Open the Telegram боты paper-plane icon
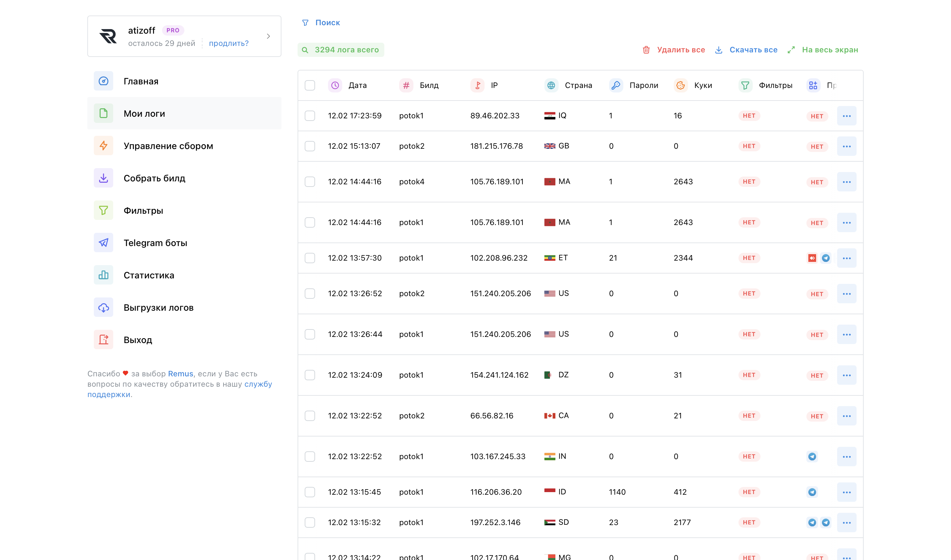This screenshot has height=560, width=951. click(104, 242)
